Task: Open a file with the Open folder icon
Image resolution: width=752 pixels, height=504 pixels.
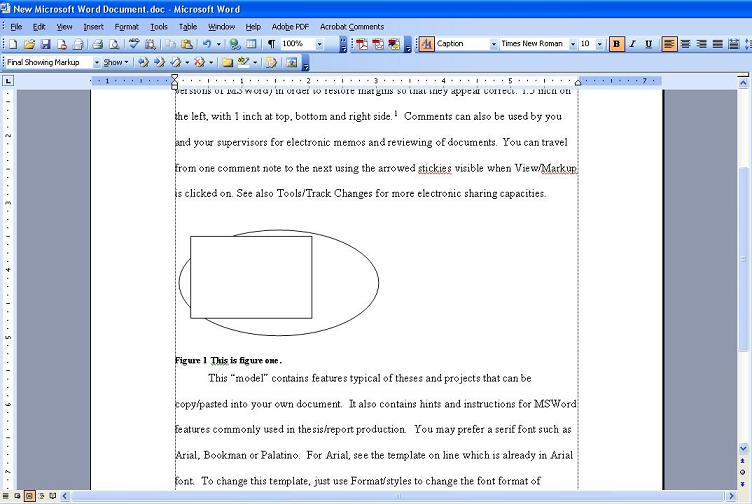Action: click(x=29, y=44)
